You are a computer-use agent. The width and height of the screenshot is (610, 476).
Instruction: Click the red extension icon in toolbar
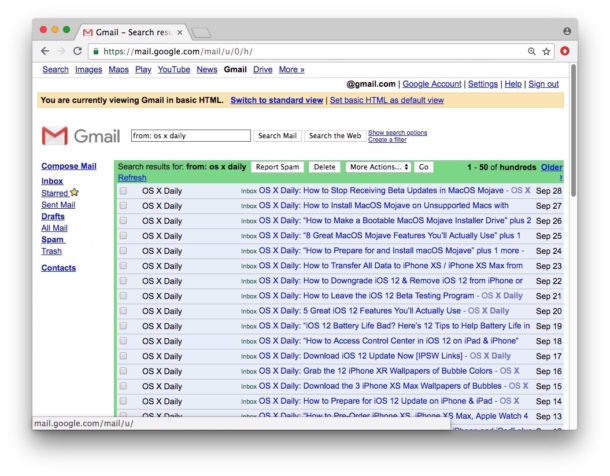tap(565, 51)
